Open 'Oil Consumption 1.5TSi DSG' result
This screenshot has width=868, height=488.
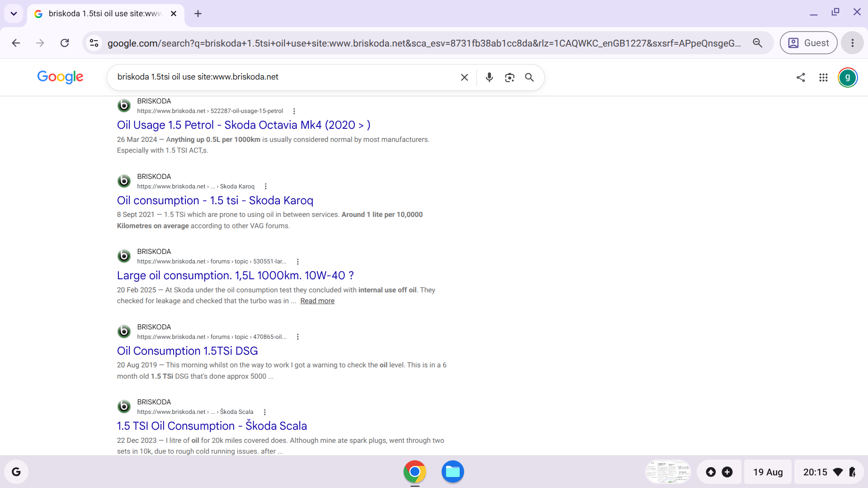coord(188,351)
